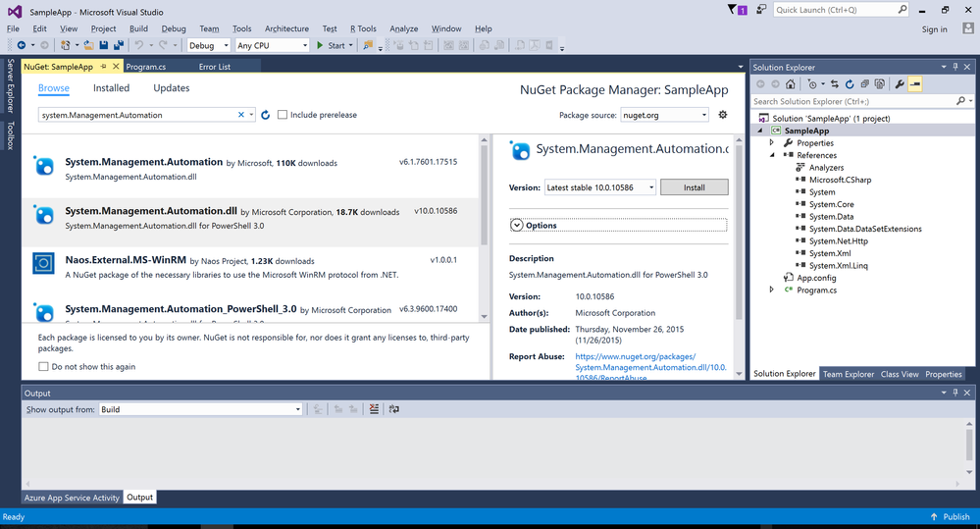Toggle Include prerelease checkbox
The width and height of the screenshot is (980, 529).
(x=283, y=115)
